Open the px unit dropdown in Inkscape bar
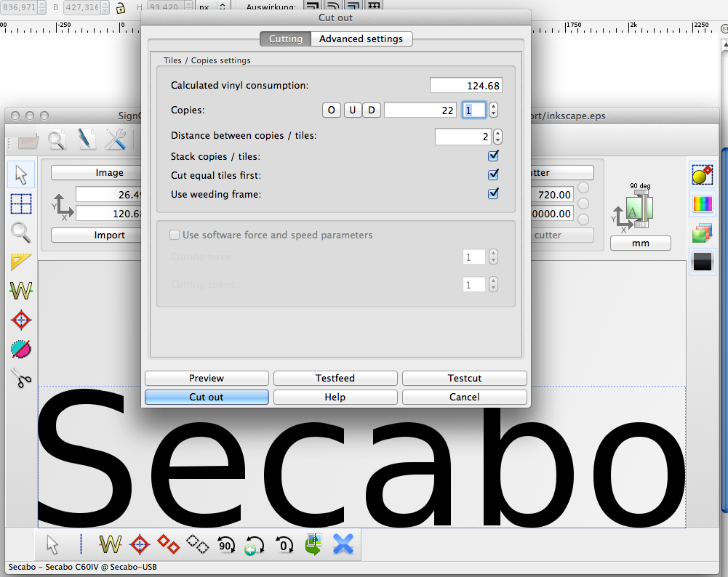 pos(212,7)
